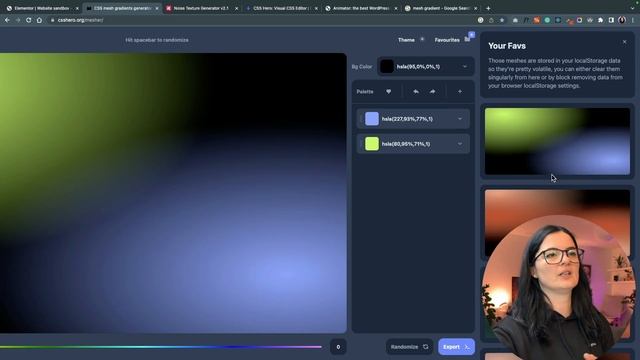Open the Favourites list
Viewport: 640px width, 360px height.
pyautogui.click(x=452, y=40)
